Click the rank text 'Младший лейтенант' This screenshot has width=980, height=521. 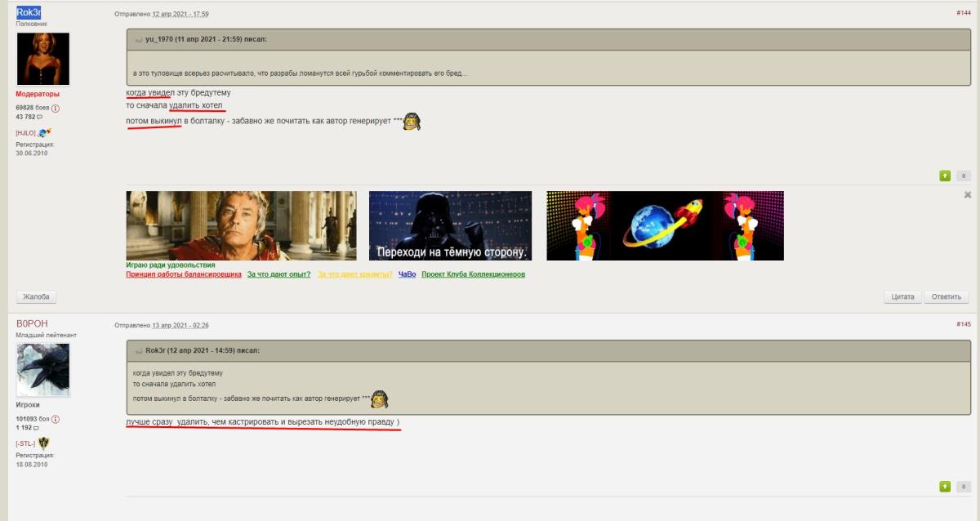click(46, 335)
